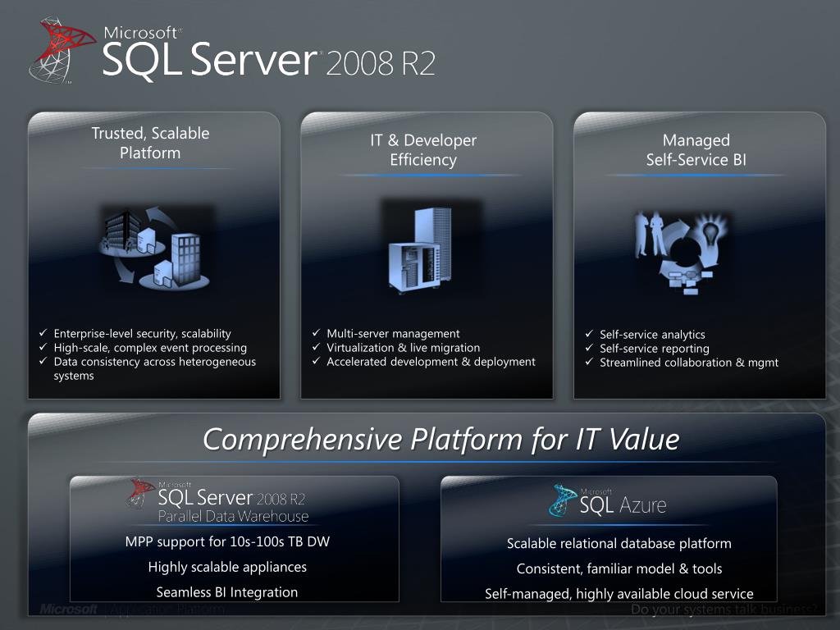Viewport: 840px width, 630px height.
Task: Click 'Seamless BI Integration' line
Action: [227, 592]
